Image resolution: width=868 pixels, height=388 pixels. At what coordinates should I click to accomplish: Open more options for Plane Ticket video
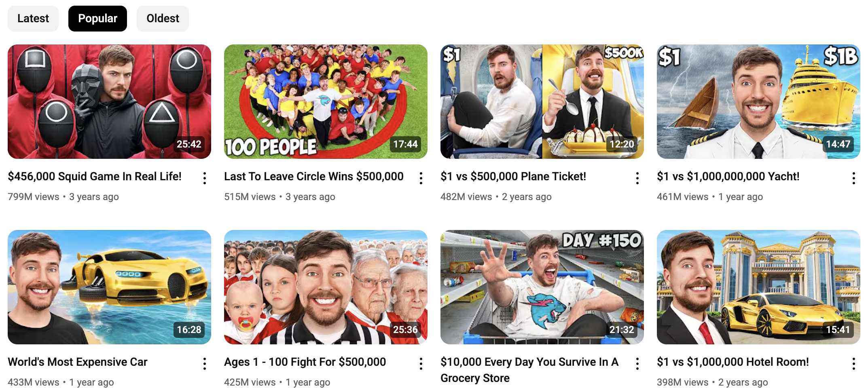(x=637, y=178)
